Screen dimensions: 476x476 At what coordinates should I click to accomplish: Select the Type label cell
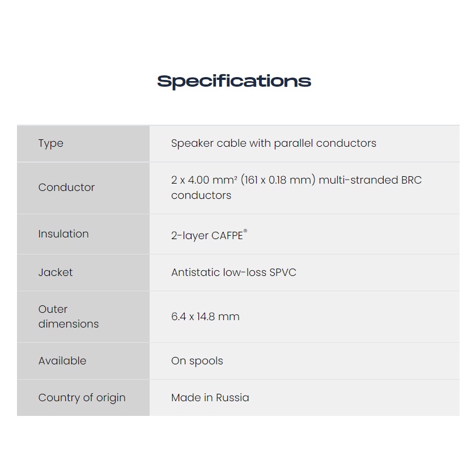(83, 143)
